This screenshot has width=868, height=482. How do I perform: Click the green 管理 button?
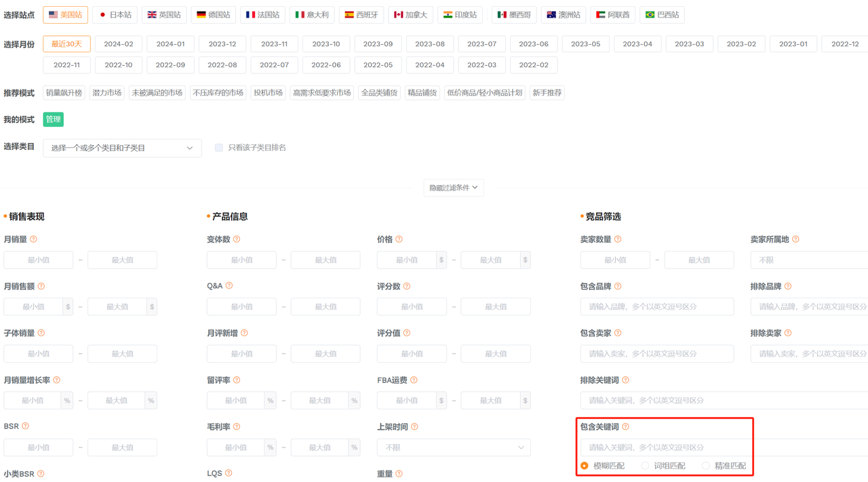tap(53, 119)
